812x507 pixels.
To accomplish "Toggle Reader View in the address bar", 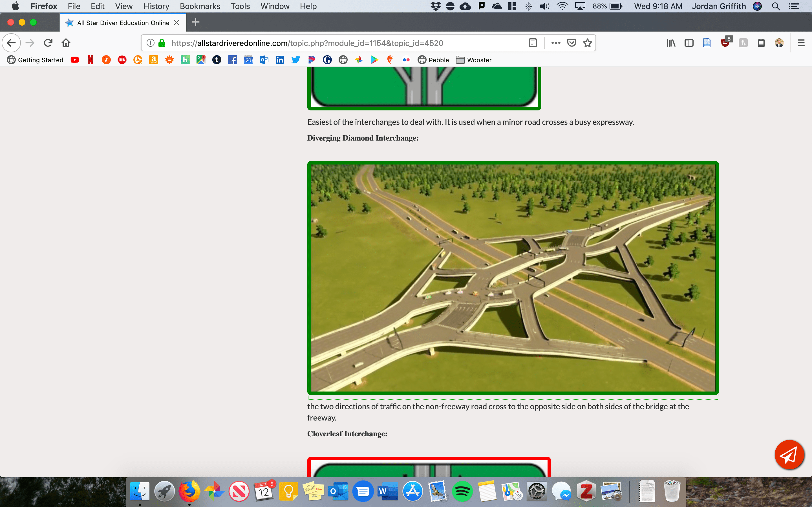I will [x=533, y=43].
